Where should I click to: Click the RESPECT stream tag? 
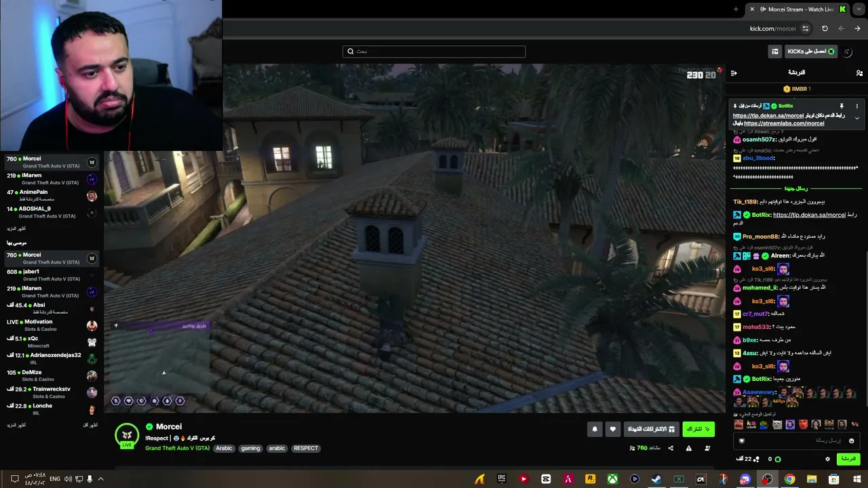306,448
